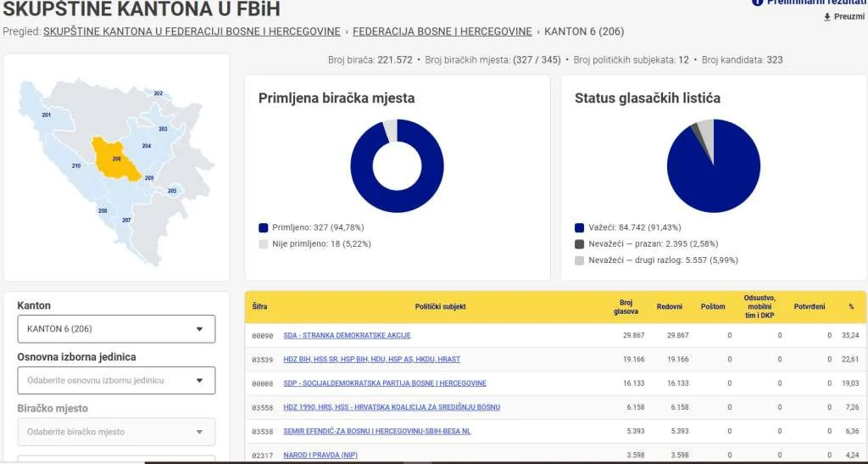Open HDZ 1990, HRS, HSS coalition link
This screenshot has height=464, width=868.
(x=392, y=407)
